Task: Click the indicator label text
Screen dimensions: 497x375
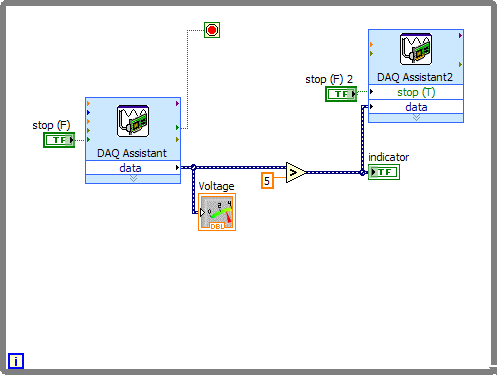Action: pyautogui.click(x=388, y=157)
